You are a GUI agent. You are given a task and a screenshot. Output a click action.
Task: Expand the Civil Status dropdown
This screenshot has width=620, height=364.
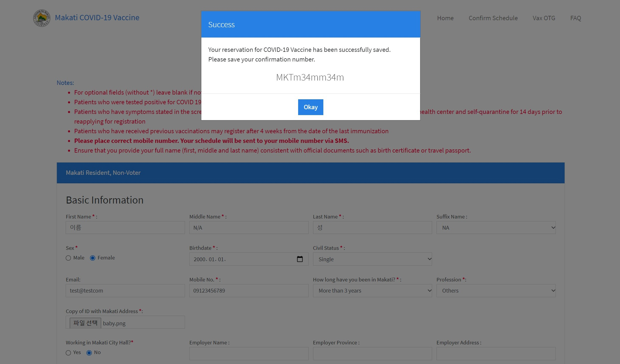pos(372,259)
